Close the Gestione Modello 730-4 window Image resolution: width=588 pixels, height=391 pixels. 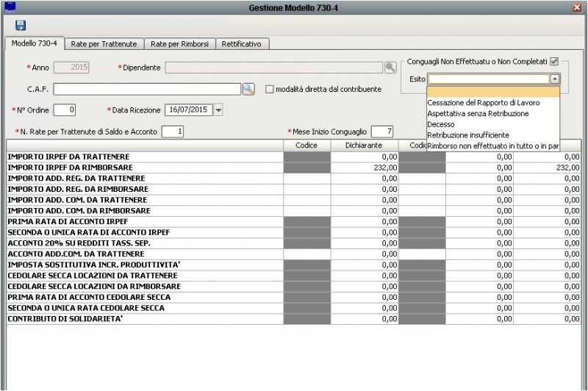pos(577,7)
